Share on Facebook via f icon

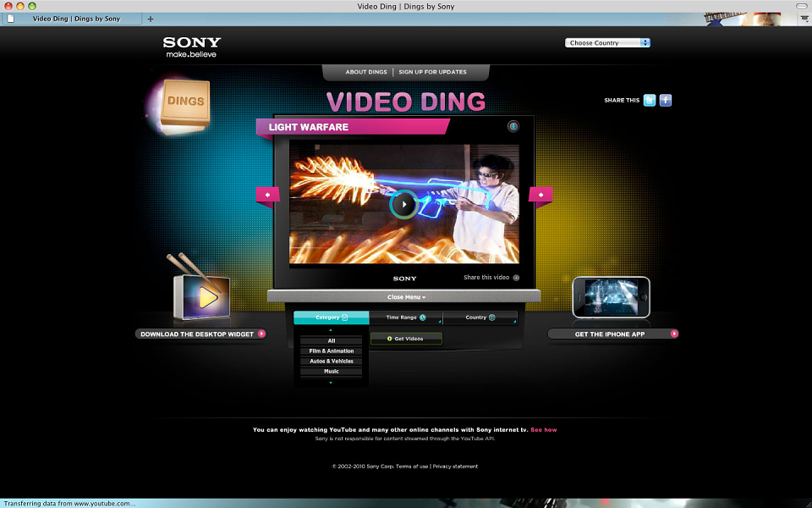[666, 101]
